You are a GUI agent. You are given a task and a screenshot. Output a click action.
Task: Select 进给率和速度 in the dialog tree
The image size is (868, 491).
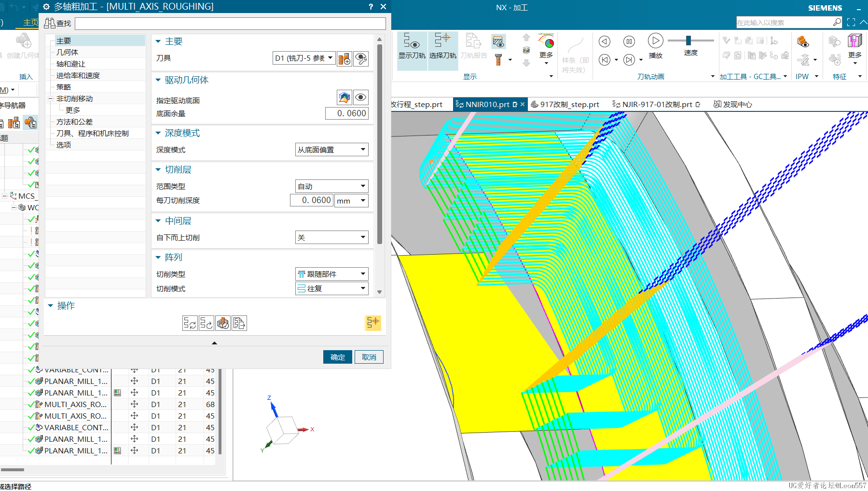coord(78,75)
